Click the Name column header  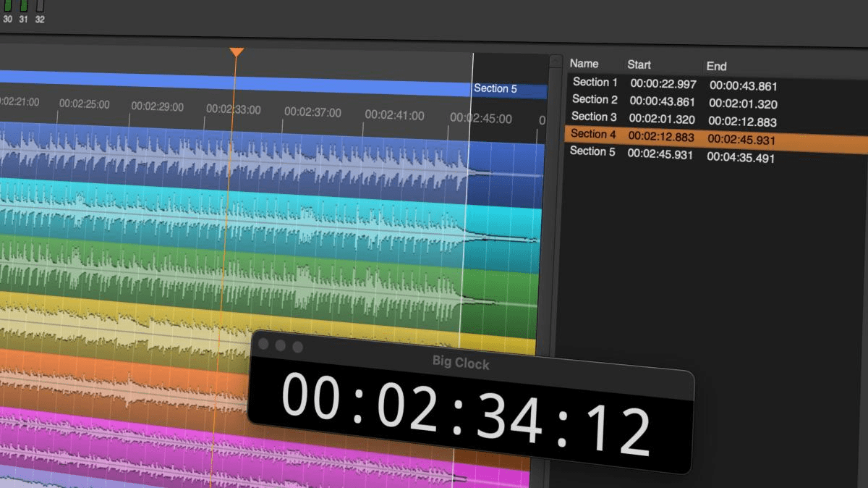584,64
